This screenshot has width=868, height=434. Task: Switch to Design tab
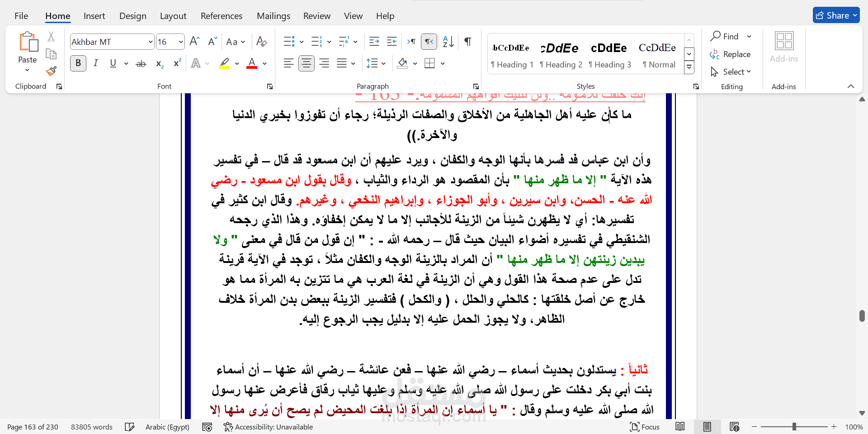[x=133, y=16]
